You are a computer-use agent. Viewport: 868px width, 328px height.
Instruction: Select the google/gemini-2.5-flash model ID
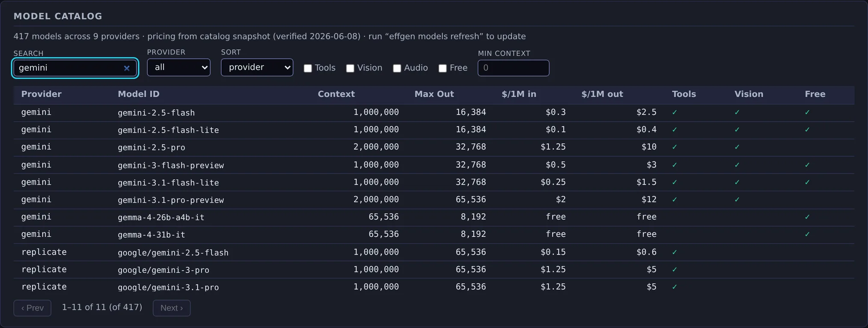(x=173, y=253)
